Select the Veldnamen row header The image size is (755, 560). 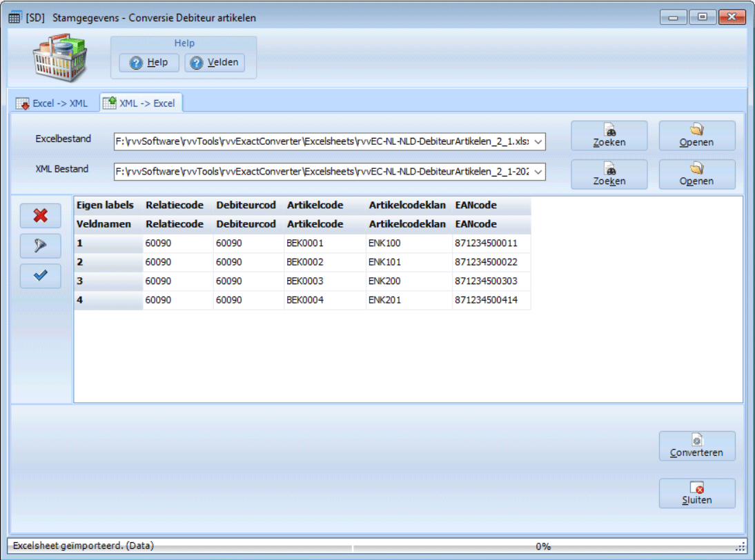(108, 224)
